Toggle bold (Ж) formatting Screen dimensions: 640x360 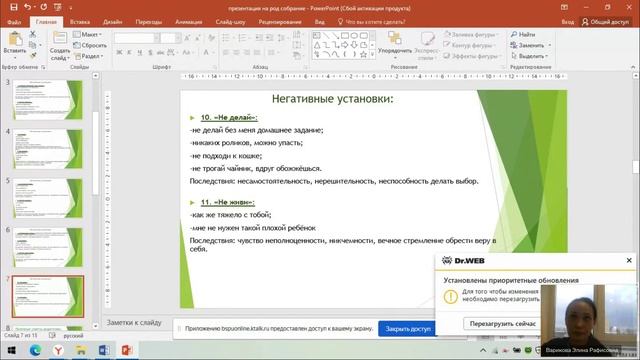(119, 52)
